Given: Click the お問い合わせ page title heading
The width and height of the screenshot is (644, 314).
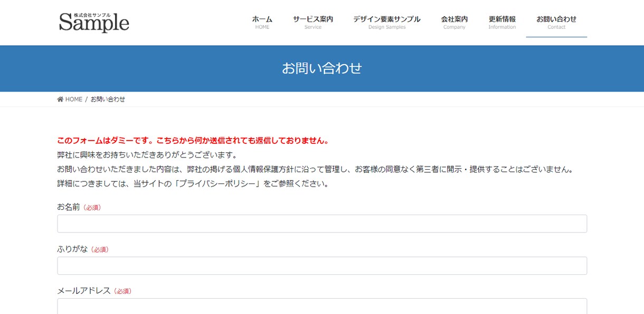Looking at the screenshot, I should pyautogui.click(x=322, y=68).
